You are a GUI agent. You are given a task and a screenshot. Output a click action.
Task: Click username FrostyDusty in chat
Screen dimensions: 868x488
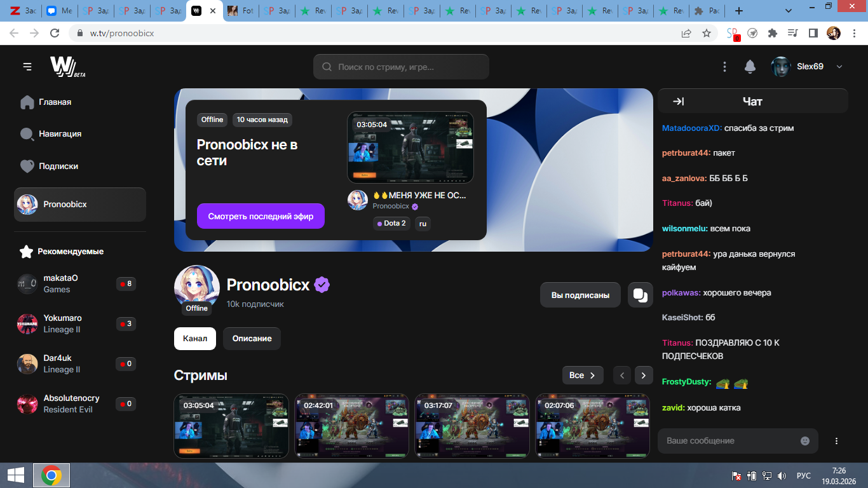coord(686,382)
